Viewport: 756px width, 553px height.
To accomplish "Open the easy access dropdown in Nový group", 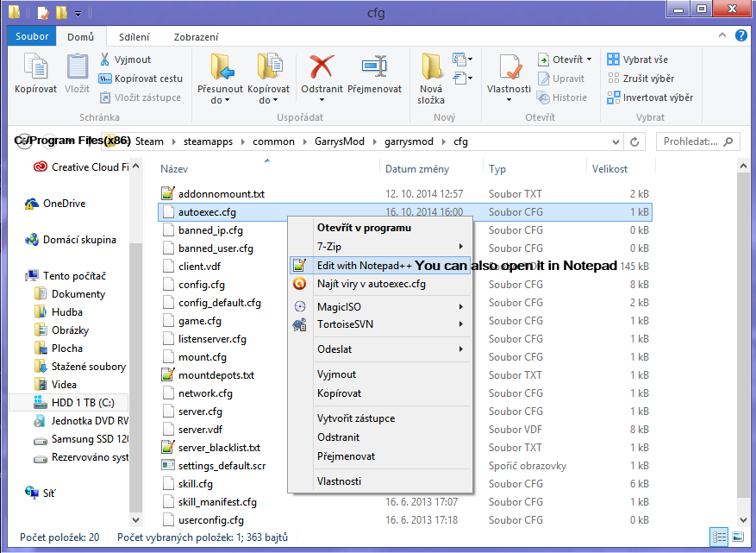I will coord(462,78).
